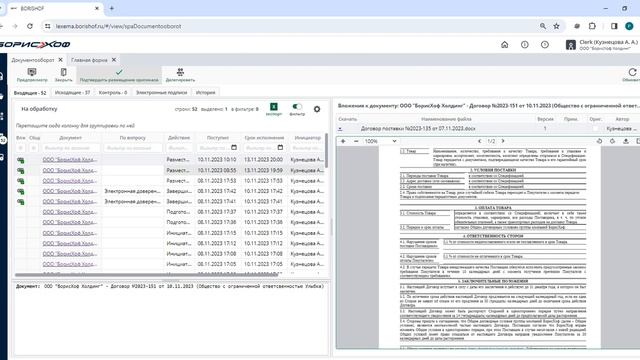Open the info icon in the header
Viewport: 640px width, 360px height.
click(524, 44)
